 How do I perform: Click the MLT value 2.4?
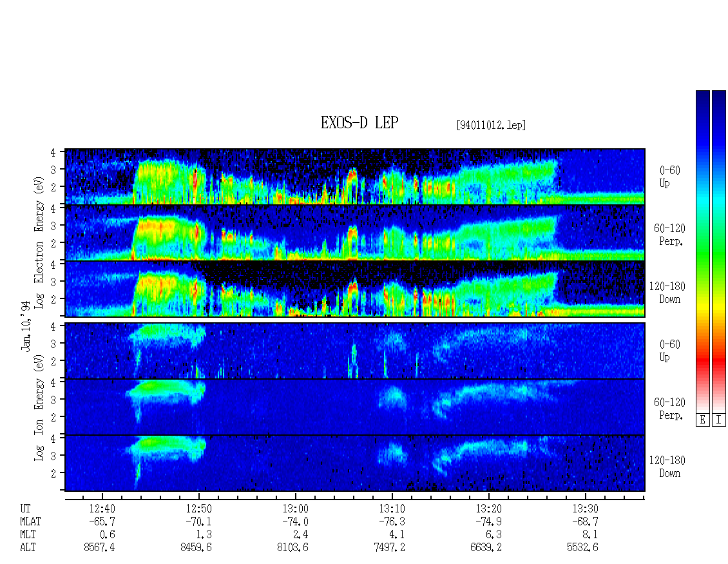[x=300, y=535]
